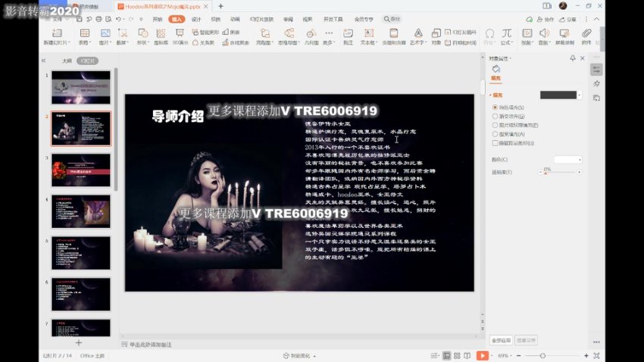Switch to slide sorter grid view icon
This screenshot has height=362, width=644.
457,355
